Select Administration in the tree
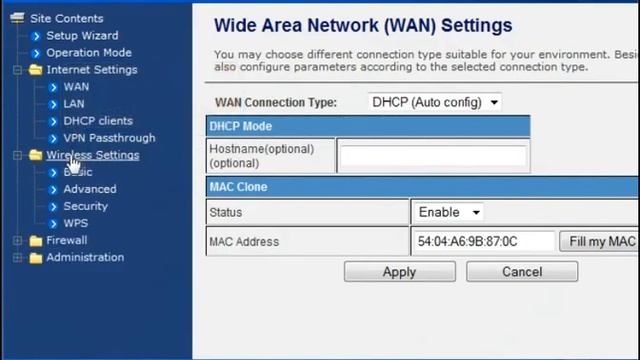Viewport: 640px width, 360px height. click(85, 258)
